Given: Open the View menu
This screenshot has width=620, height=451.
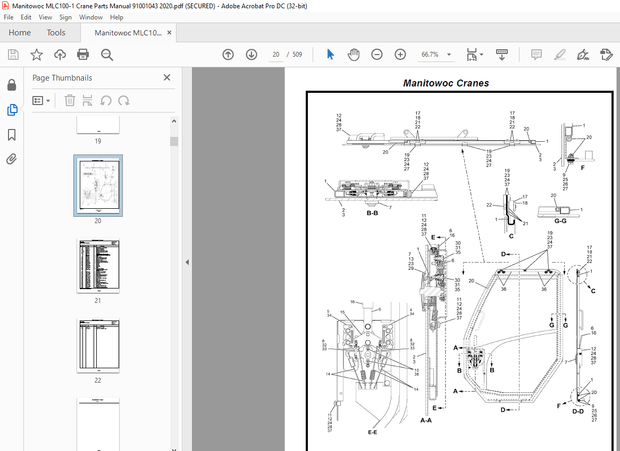Looking at the screenshot, I should pyautogui.click(x=45, y=17).
